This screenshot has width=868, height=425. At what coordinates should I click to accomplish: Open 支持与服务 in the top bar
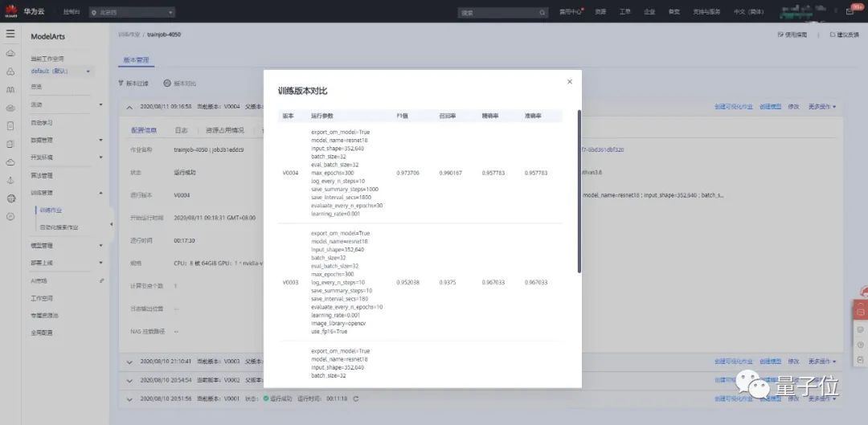[x=706, y=12]
